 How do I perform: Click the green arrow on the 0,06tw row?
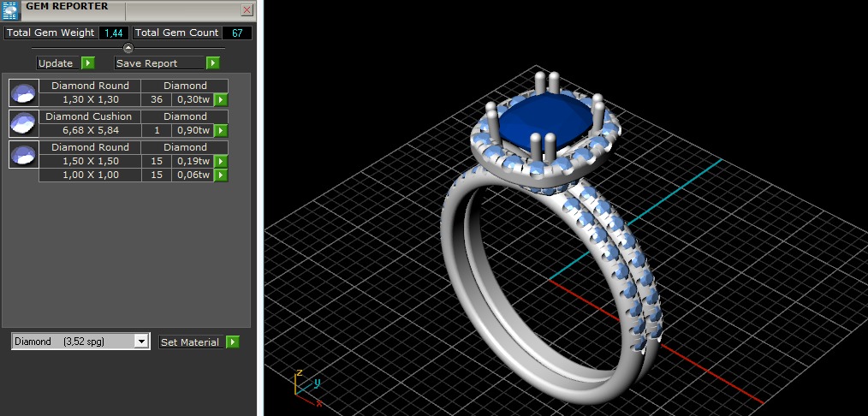(221, 175)
